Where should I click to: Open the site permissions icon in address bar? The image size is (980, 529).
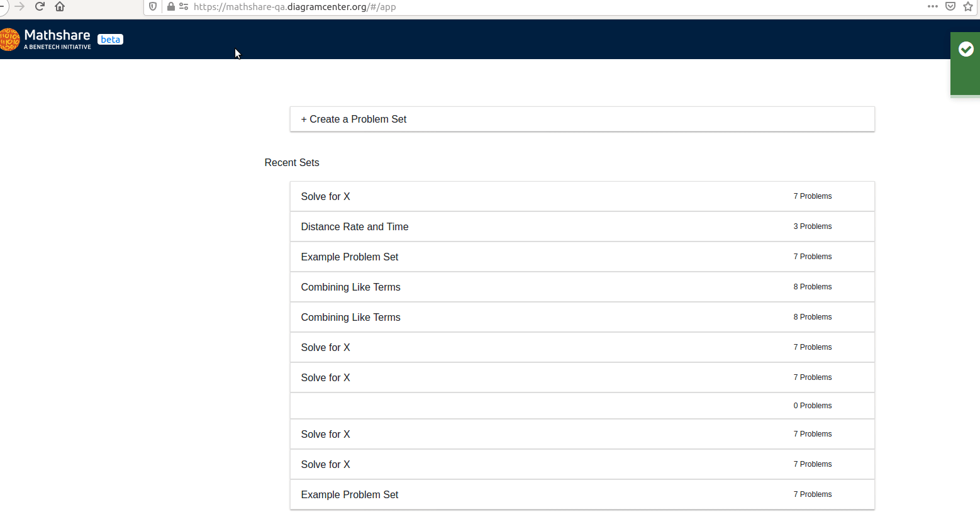pyautogui.click(x=183, y=7)
